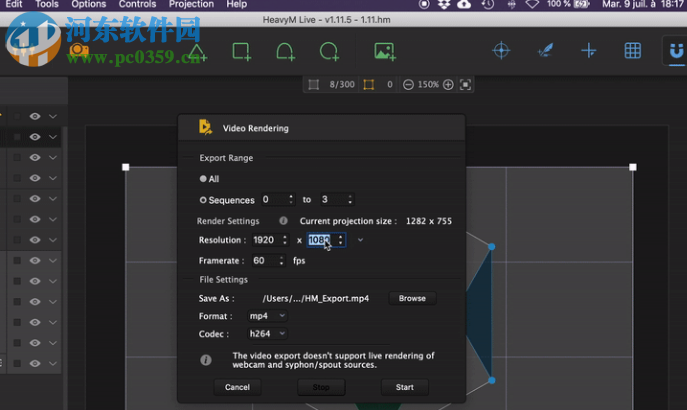Open the Edit menu
This screenshot has height=410, width=687.
click(x=14, y=4)
